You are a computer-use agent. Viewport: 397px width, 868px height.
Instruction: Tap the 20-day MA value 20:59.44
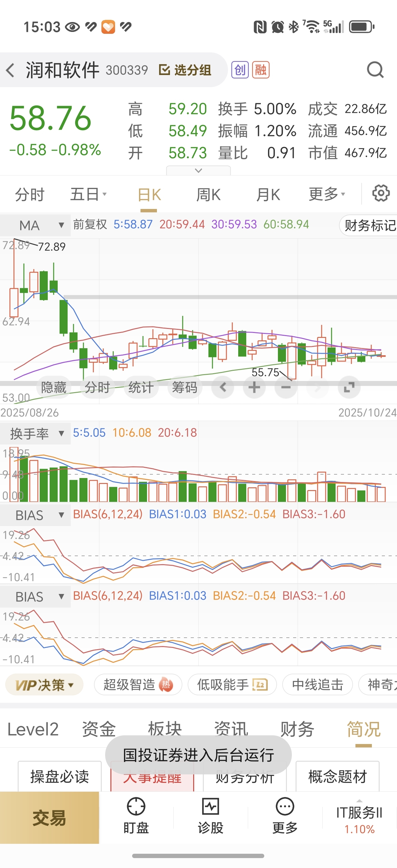[182, 224]
